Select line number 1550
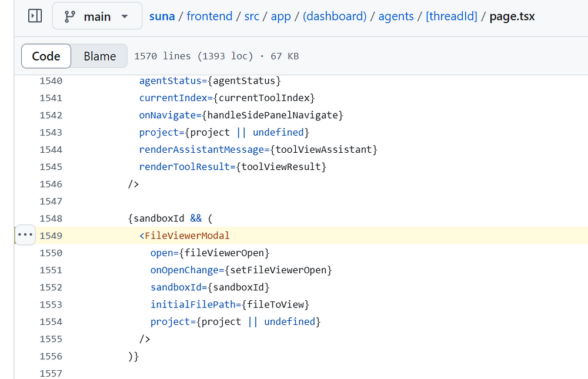The width and height of the screenshot is (588, 379). (51, 253)
